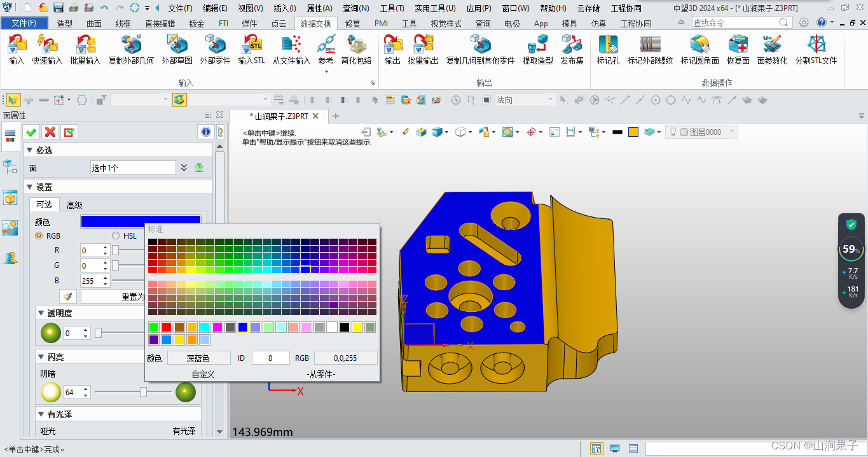868x457 pixels.
Task: Select the 恢复面 restore face tool
Action: [x=738, y=51]
